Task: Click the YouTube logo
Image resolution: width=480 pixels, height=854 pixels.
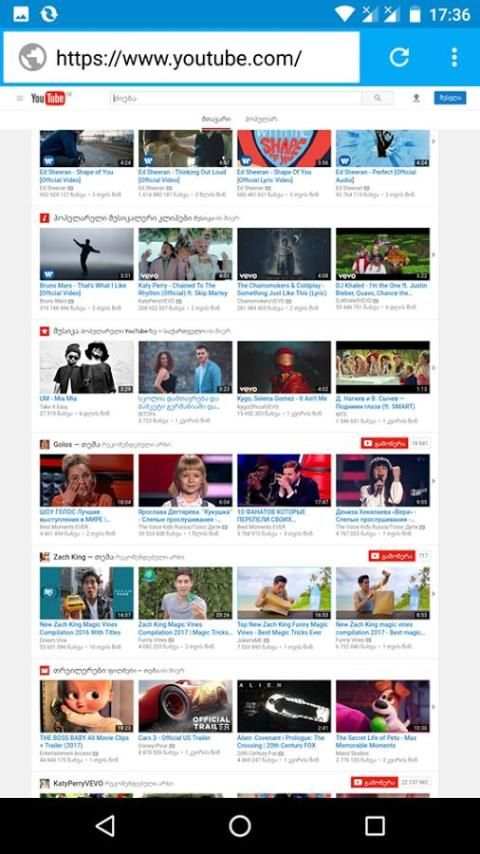Action: coord(48,98)
